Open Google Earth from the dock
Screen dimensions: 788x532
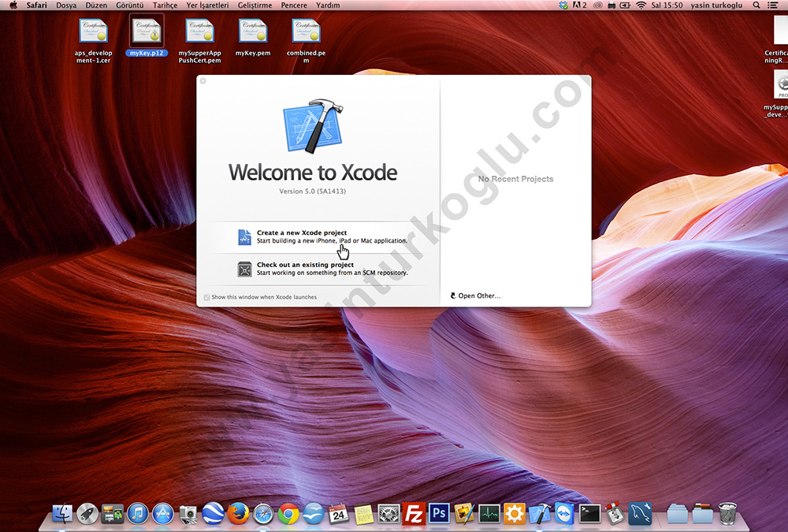[213, 513]
